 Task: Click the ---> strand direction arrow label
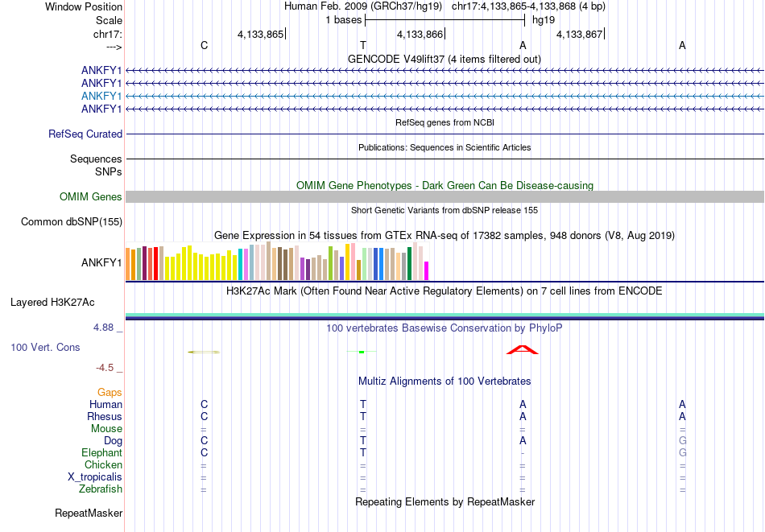[114, 47]
